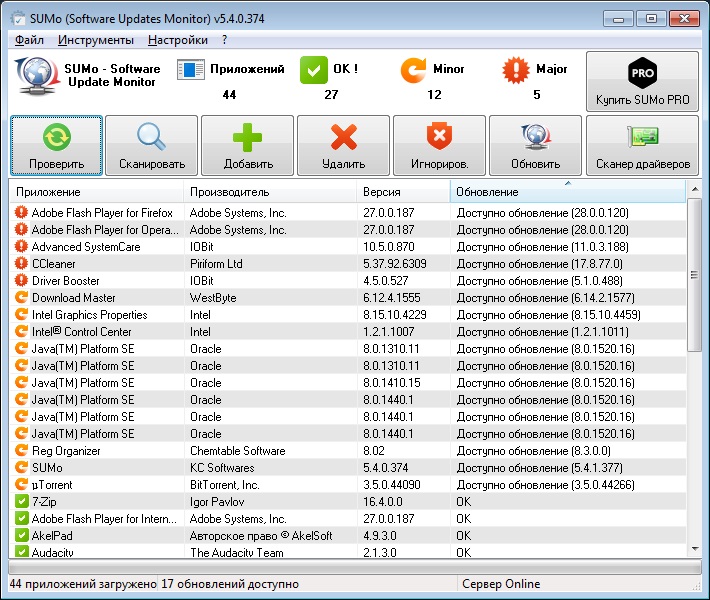Click minor-update icon beside SUMo row
The width and height of the screenshot is (710, 600).
(21, 467)
